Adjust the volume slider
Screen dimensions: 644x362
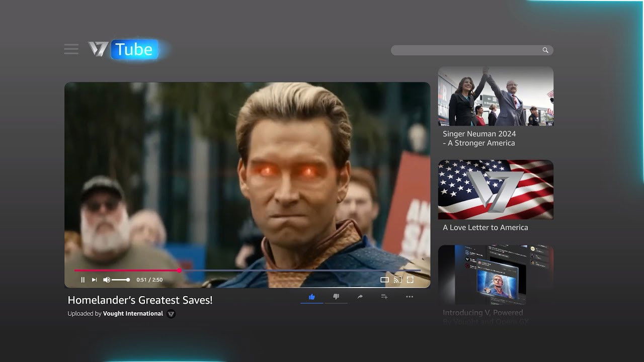(121, 280)
